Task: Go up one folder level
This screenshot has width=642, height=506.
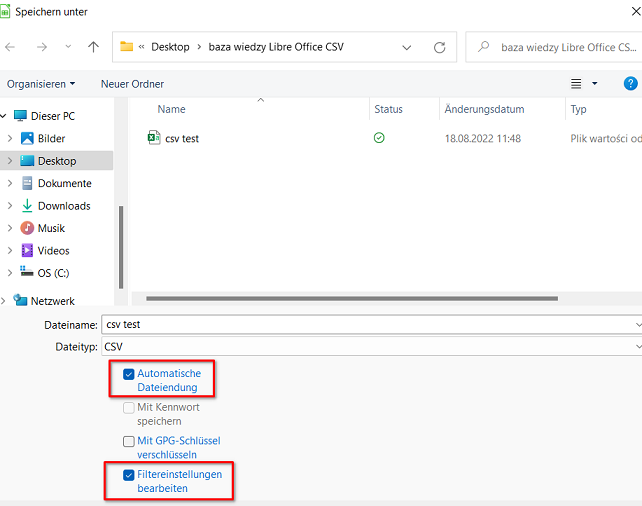Action: click(93, 47)
